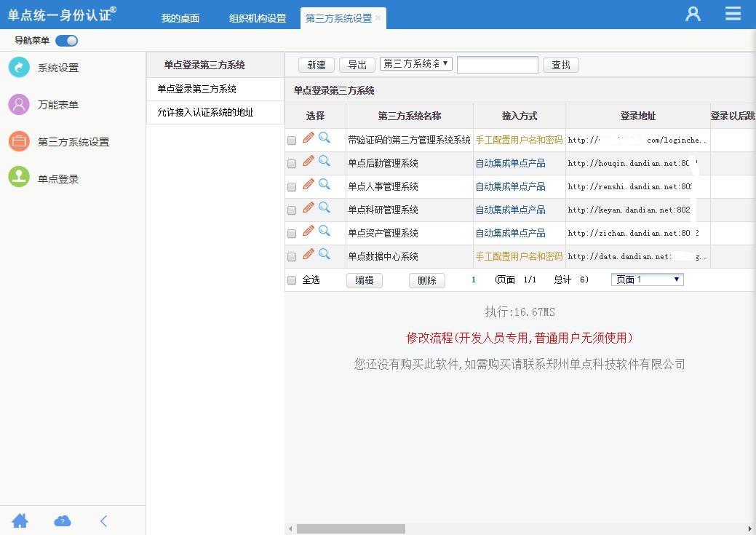Focus the search text input field
Image resolution: width=756 pixels, height=535 pixels.
point(497,64)
